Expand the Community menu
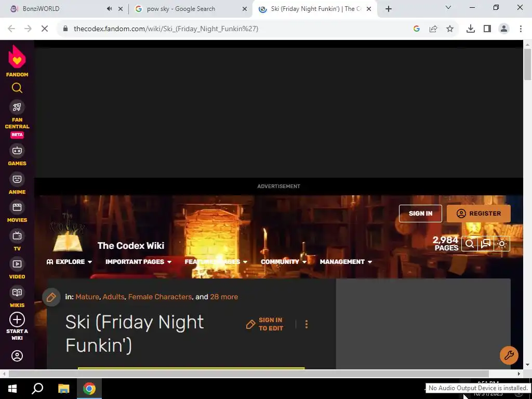The image size is (532, 399). tap(284, 262)
